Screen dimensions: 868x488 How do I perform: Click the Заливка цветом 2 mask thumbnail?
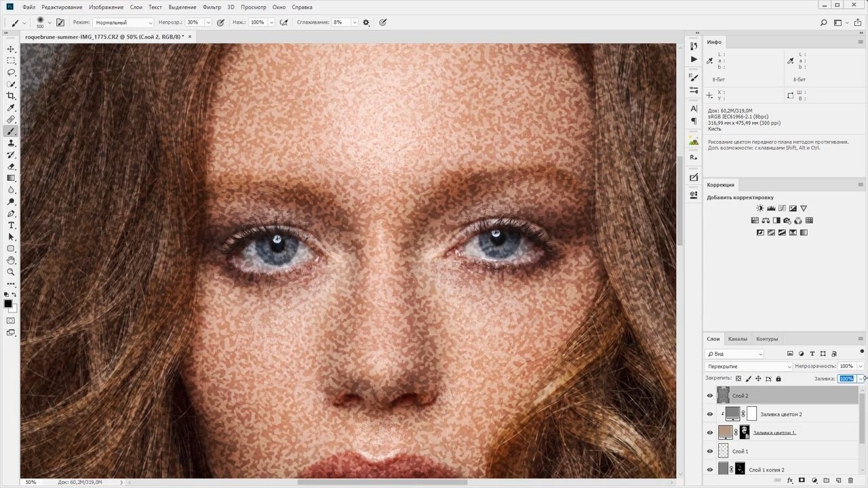(x=751, y=414)
